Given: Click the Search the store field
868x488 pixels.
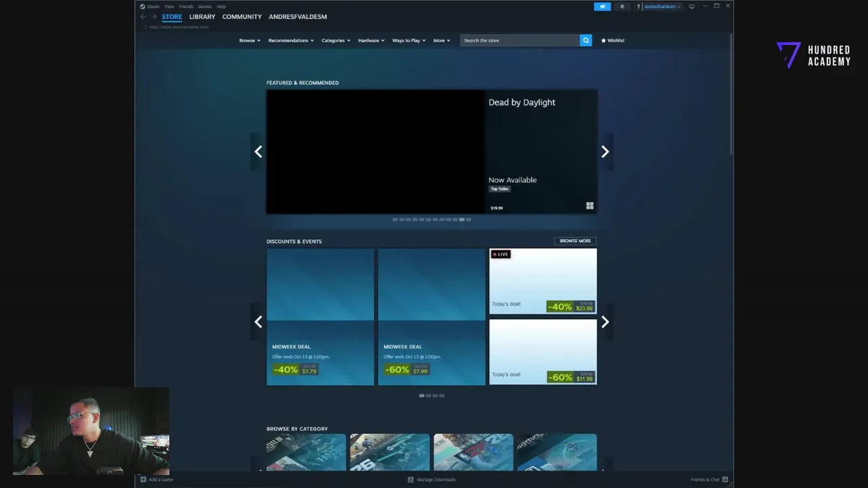Looking at the screenshot, I should coord(520,40).
